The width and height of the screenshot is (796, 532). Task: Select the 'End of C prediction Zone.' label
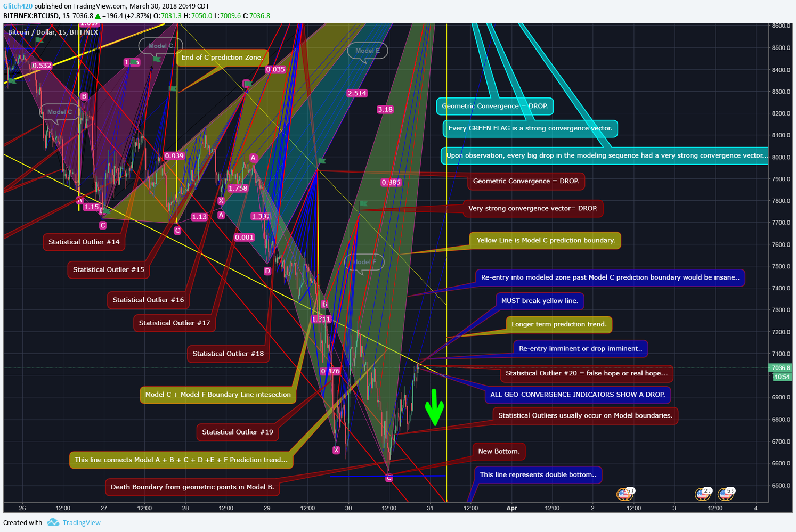coord(222,58)
